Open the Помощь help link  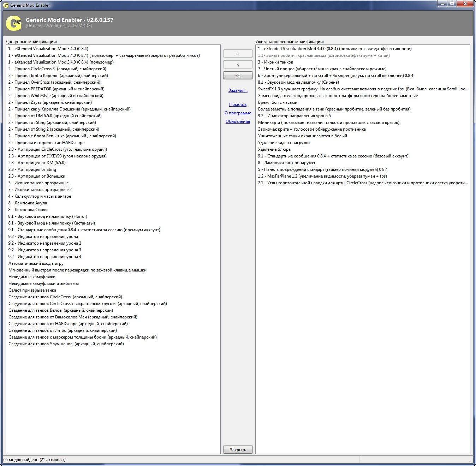tap(238, 104)
